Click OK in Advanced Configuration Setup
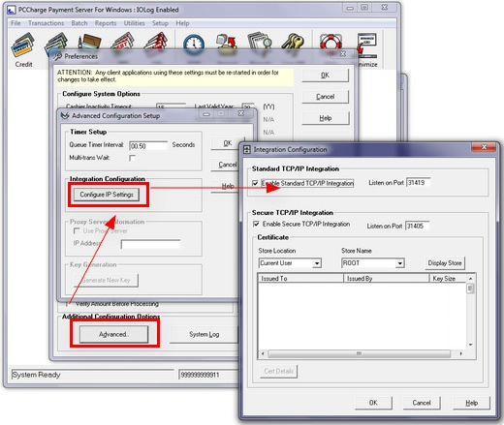This screenshot has width=504, height=425. coord(227,143)
